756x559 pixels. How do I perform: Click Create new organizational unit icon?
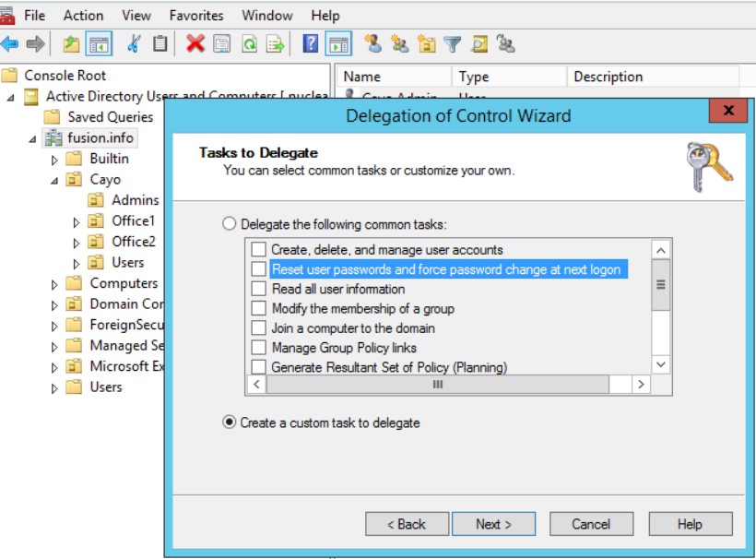tap(426, 44)
